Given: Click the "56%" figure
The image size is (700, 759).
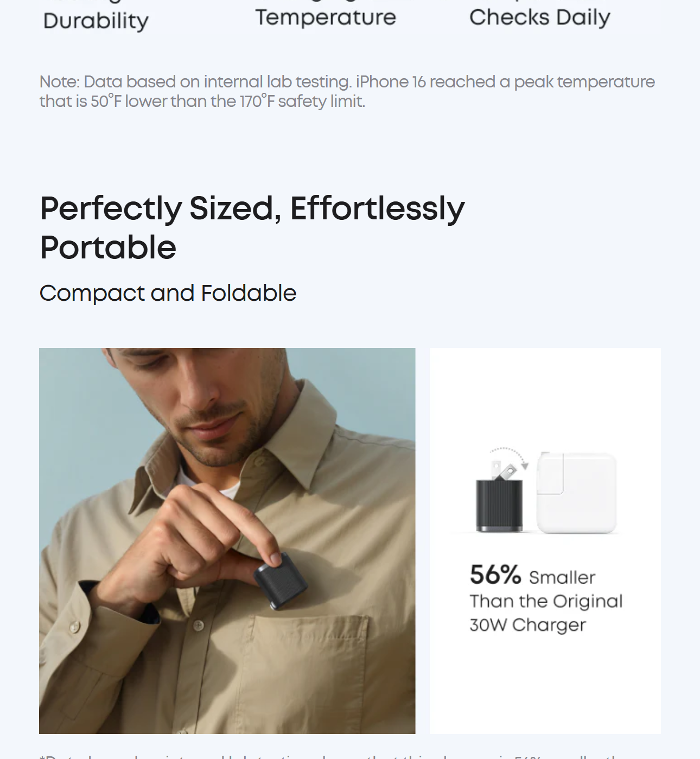Looking at the screenshot, I should click(x=495, y=574).
